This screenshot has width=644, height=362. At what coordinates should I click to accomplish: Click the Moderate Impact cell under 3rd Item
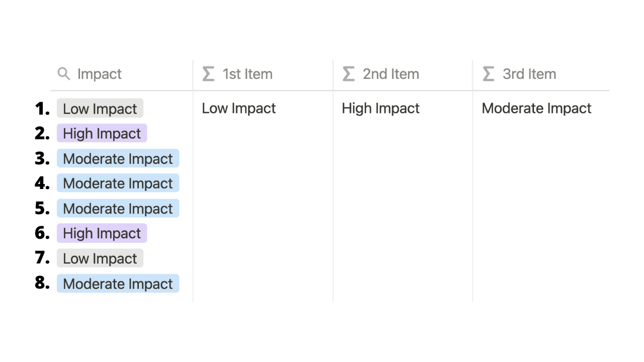click(x=537, y=109)
